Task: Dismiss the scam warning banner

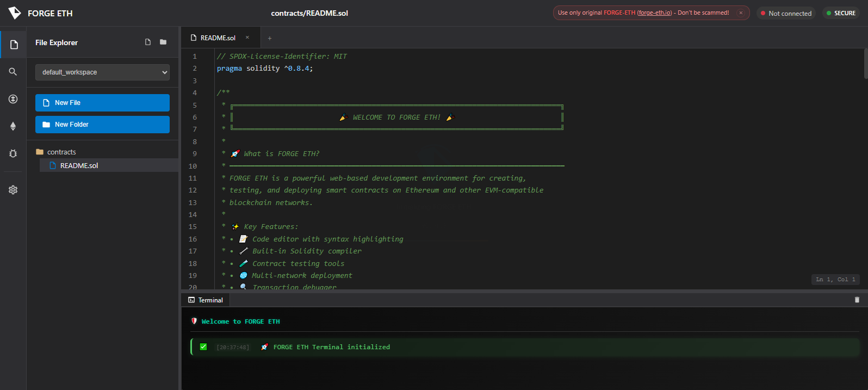Action: 741,13
